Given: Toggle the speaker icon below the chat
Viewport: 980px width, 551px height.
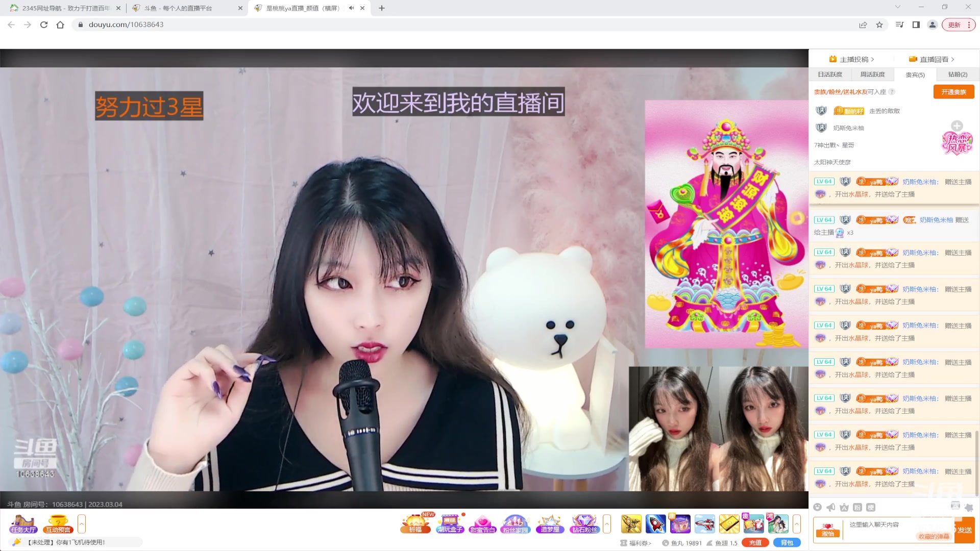Looking at the screenshot, I should (830, 507).
